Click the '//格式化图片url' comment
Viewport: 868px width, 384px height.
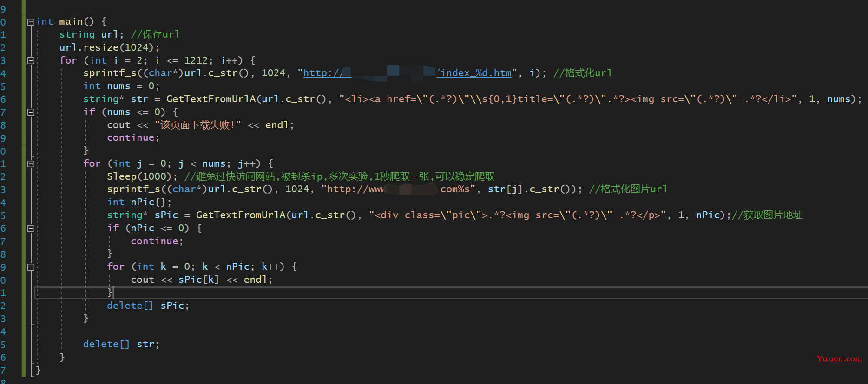(628, 189)
